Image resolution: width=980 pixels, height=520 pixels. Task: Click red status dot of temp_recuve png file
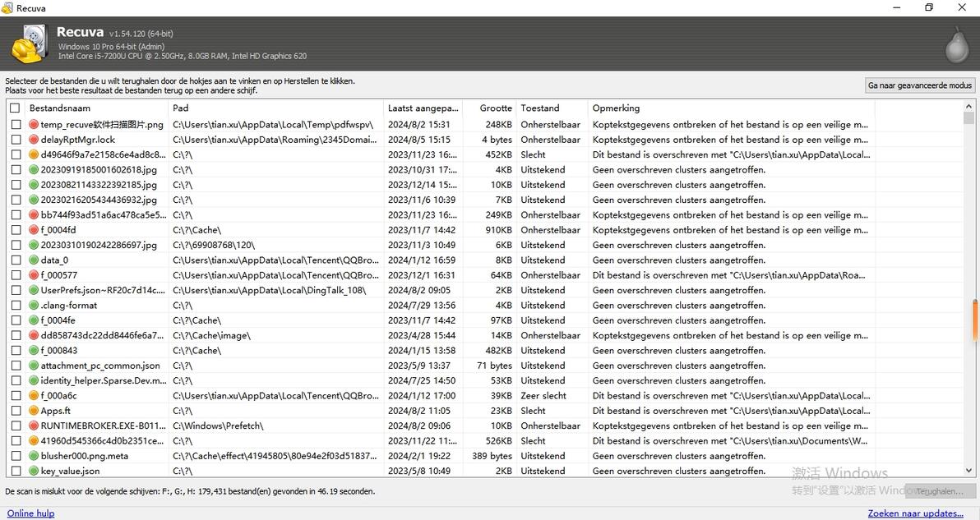[34, 125]
